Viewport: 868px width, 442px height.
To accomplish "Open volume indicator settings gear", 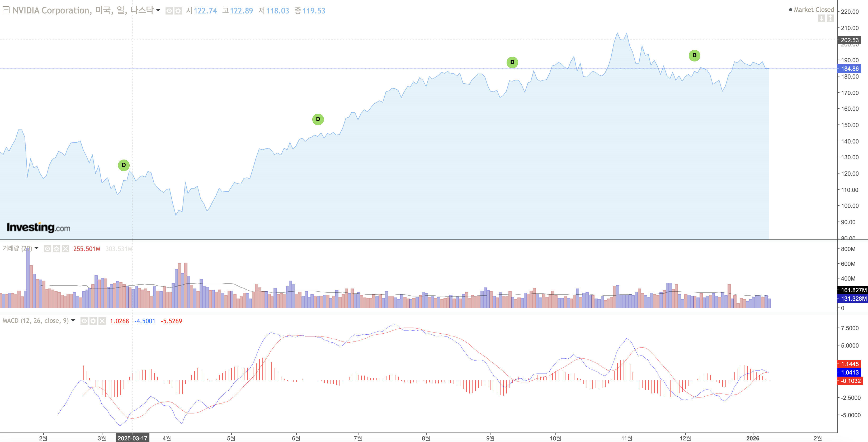I will (56, 249).
